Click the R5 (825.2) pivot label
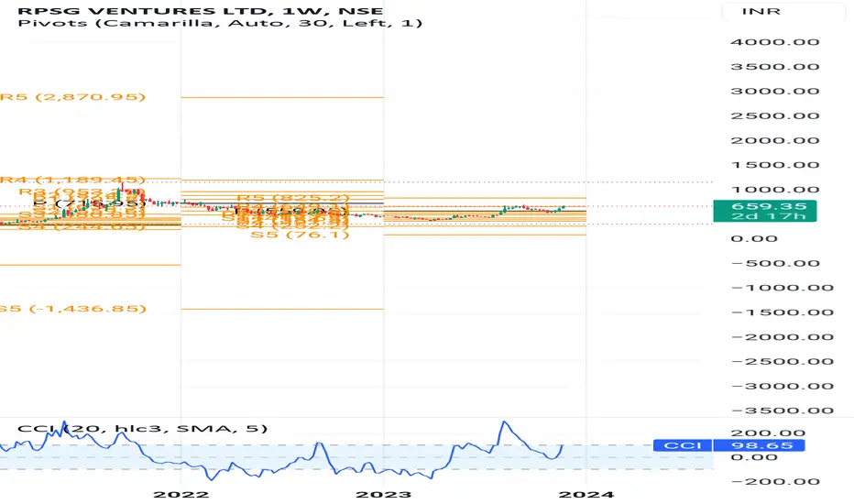The height and width of the screenshot is (504, 854). (x=292, y=198)
